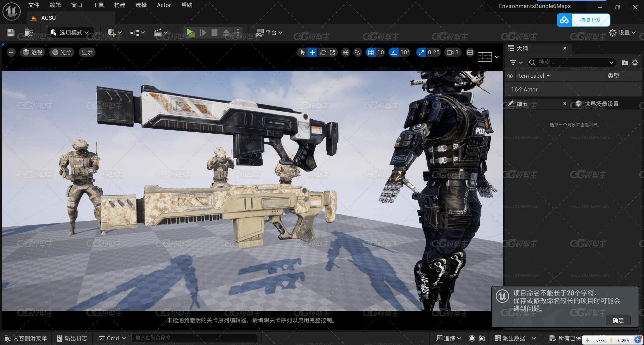Screen dimensions: 644x345
Task: Close the 细节 details tab
Action: (565, 103)
